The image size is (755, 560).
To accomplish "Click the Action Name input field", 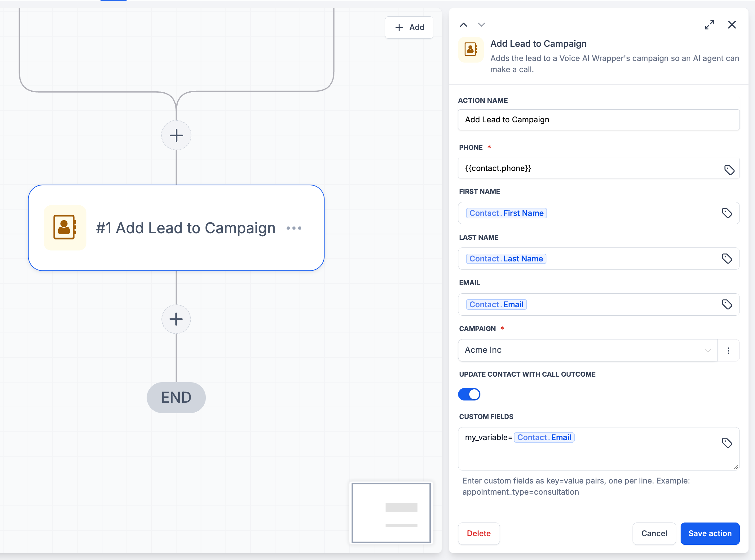I will 599,120.
